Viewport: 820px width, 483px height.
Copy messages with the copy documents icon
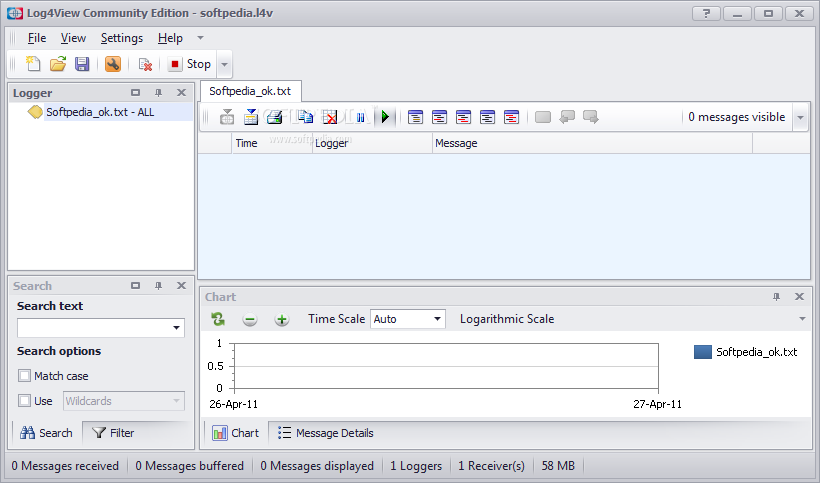coord(305,117)
